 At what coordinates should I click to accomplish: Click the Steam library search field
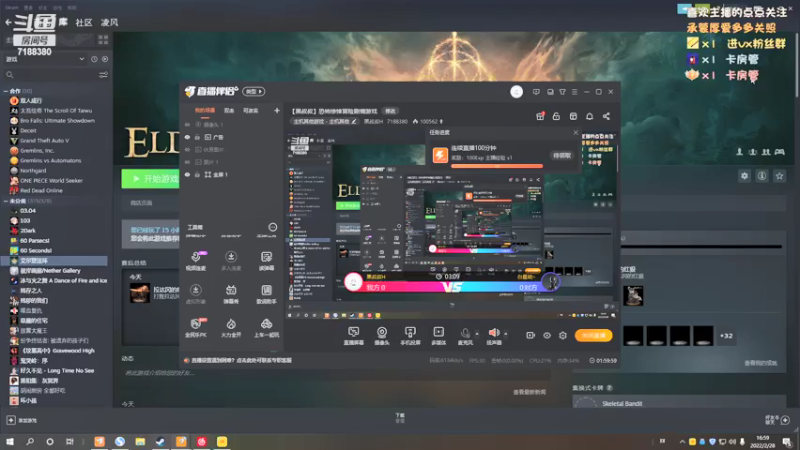coord(51,75)
